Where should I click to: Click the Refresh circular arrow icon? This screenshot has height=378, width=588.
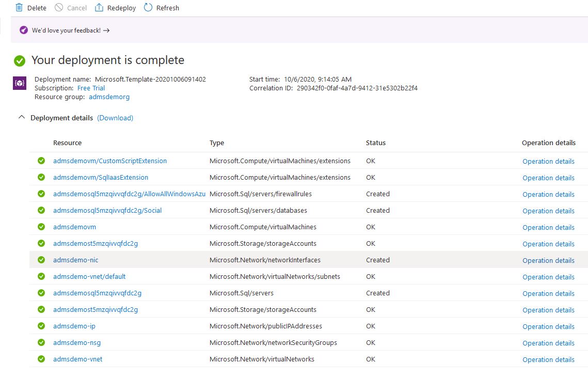pos(148,8)
